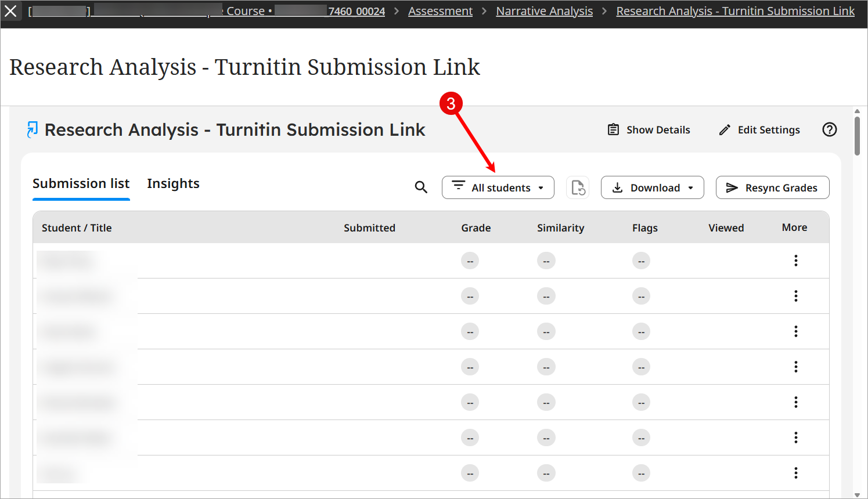
Task: Click the Student / Title column header
Action: pyautogui.click(x=77, y=228)
